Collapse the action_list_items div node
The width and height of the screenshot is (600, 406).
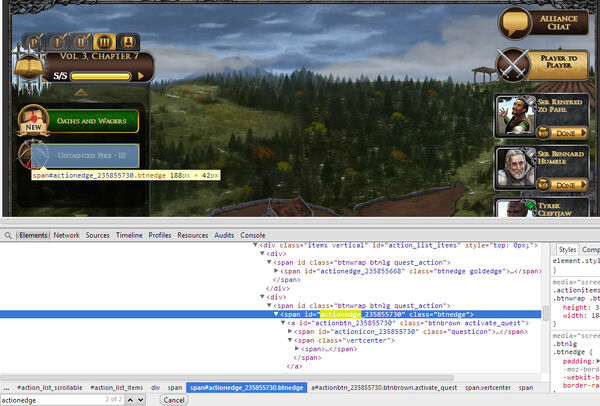coord(255,245)
